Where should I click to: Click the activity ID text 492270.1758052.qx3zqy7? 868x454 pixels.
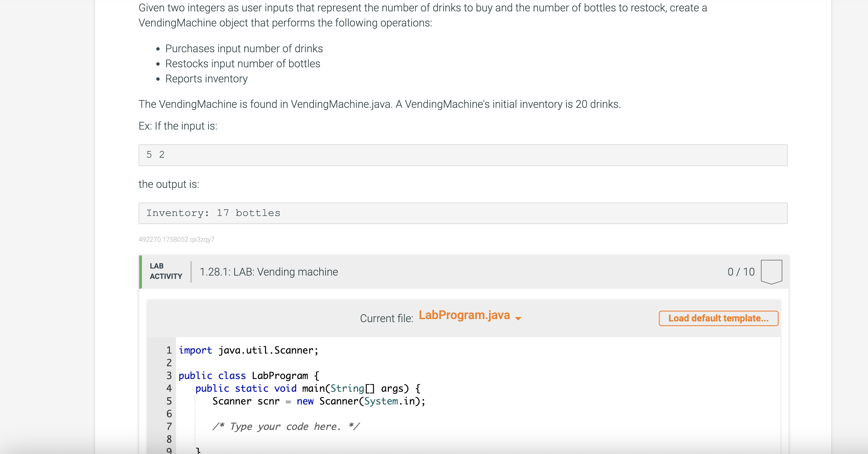[x=176, y=239]
